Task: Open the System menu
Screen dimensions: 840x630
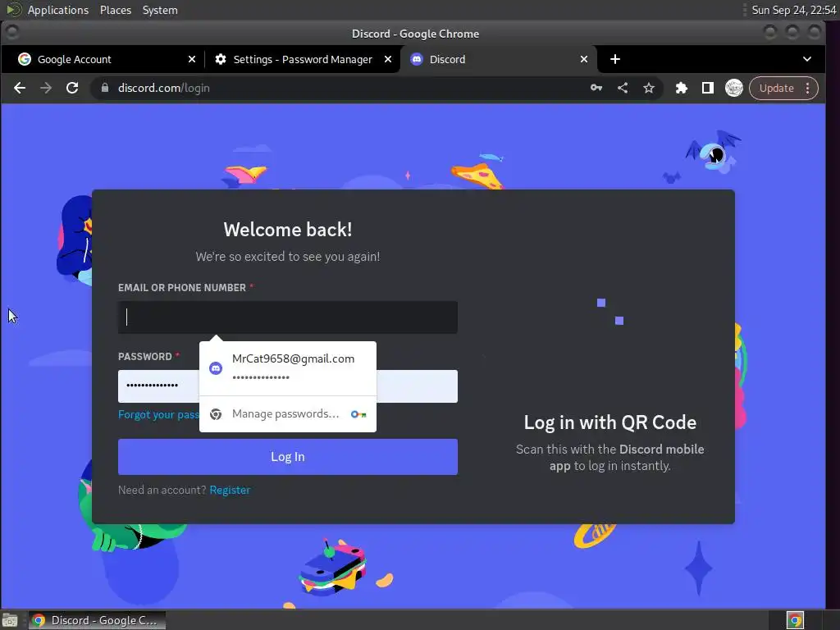Action: click(160, 10)
